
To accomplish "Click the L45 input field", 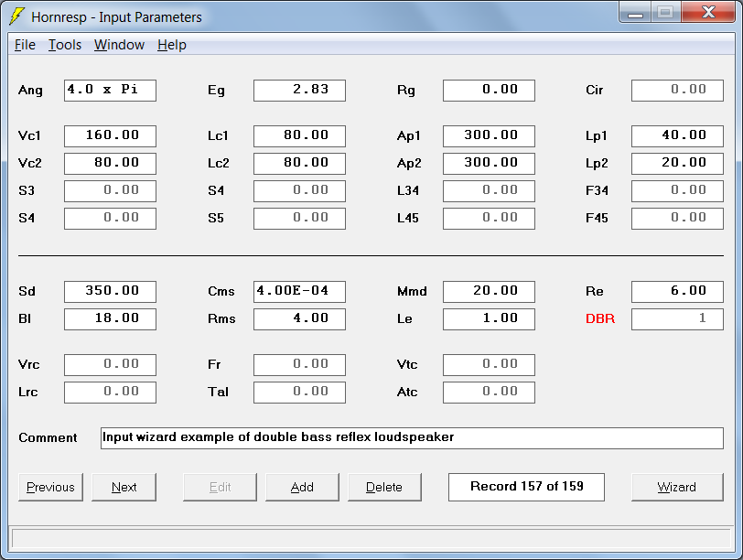I will click(x=489, y=219).
